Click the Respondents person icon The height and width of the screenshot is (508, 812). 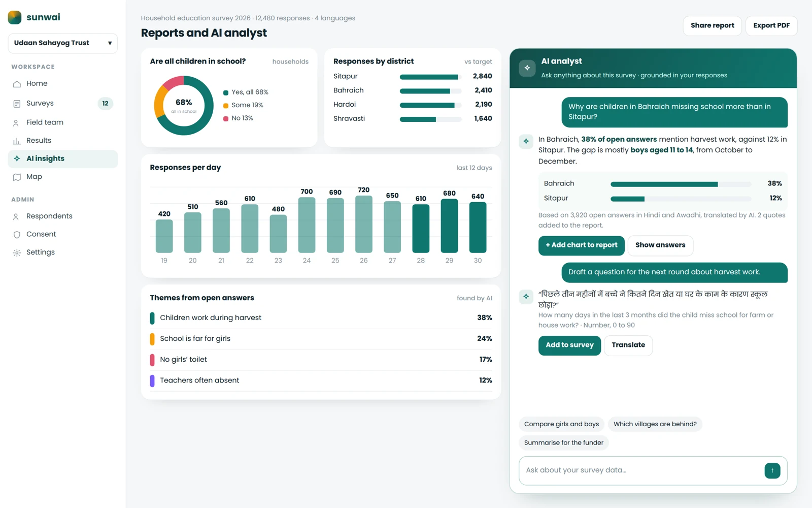click(17, 216)
